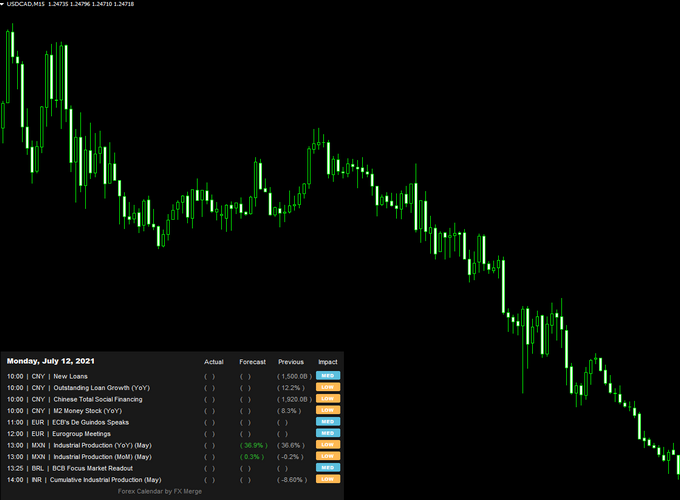Click the 8.3% previous value
This screenshot has width=680, height=500.
click(x=289, y=411)
